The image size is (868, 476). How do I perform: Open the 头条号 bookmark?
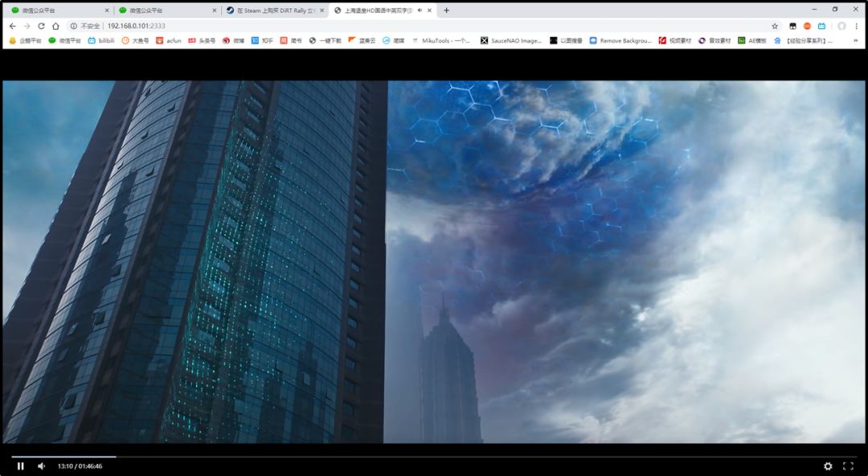pyautogui.click(x=202, y=40)
